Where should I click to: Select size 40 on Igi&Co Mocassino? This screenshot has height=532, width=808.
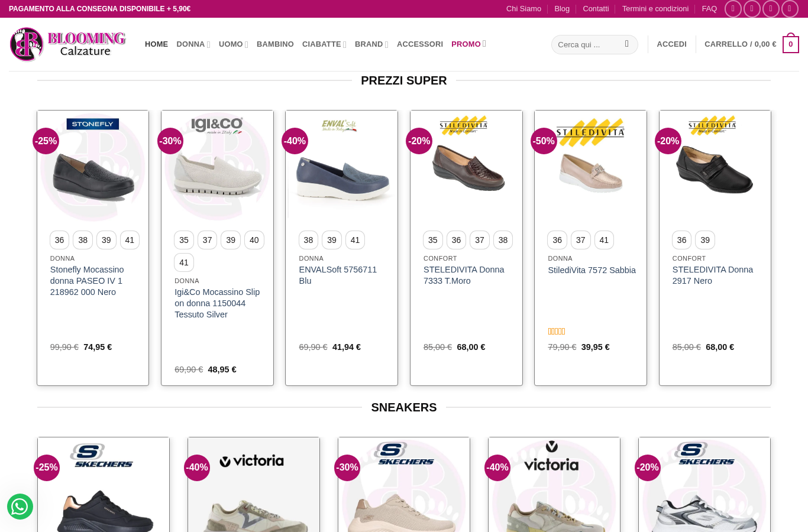[x=254, y=240]
